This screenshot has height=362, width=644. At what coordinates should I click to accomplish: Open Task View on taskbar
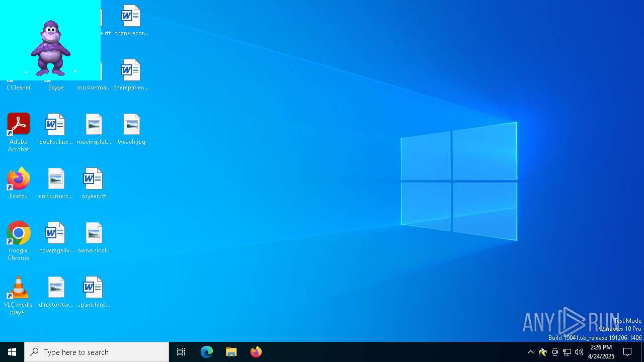coord(181,352)
